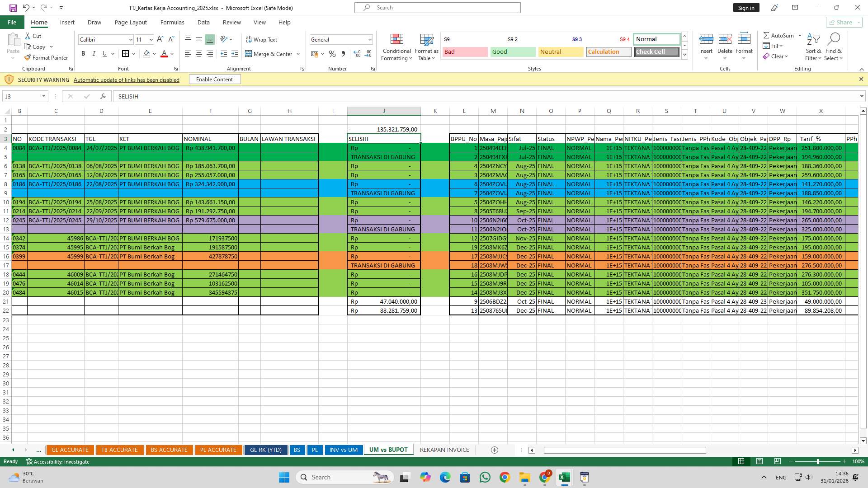Click the Format as Table icon
868x488 pixels.
(x=426, y=40)
